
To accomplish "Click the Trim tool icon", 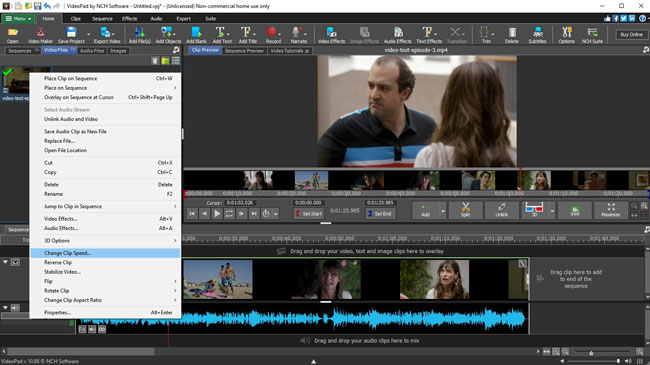I will [486, 35].
